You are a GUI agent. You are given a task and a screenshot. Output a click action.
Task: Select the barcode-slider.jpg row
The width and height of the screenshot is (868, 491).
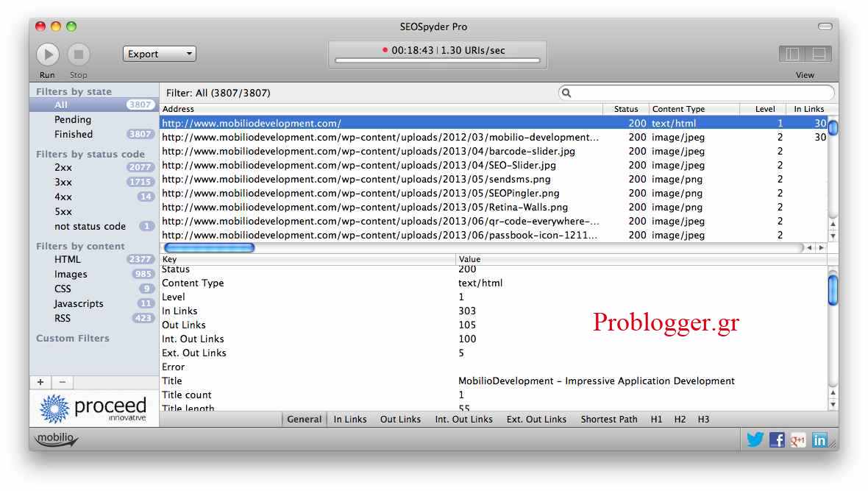click(x=494, y=152)
